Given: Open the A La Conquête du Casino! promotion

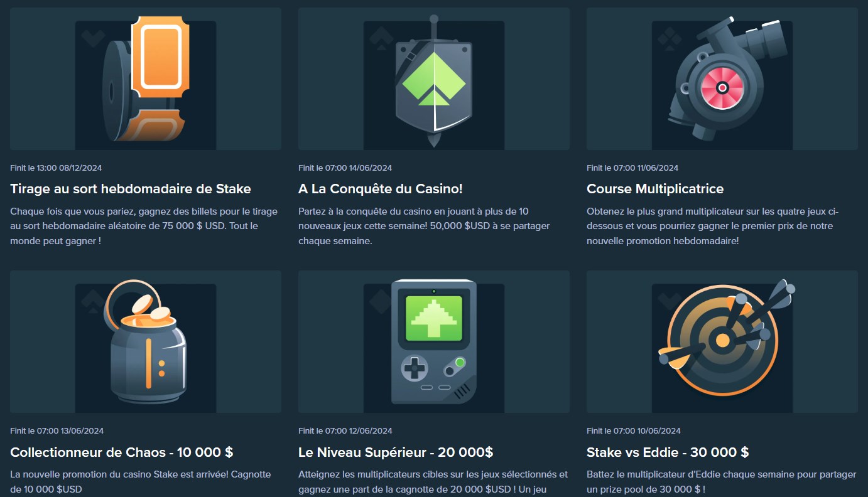Looking at the screenshot, I should click(x=381, y=189).
